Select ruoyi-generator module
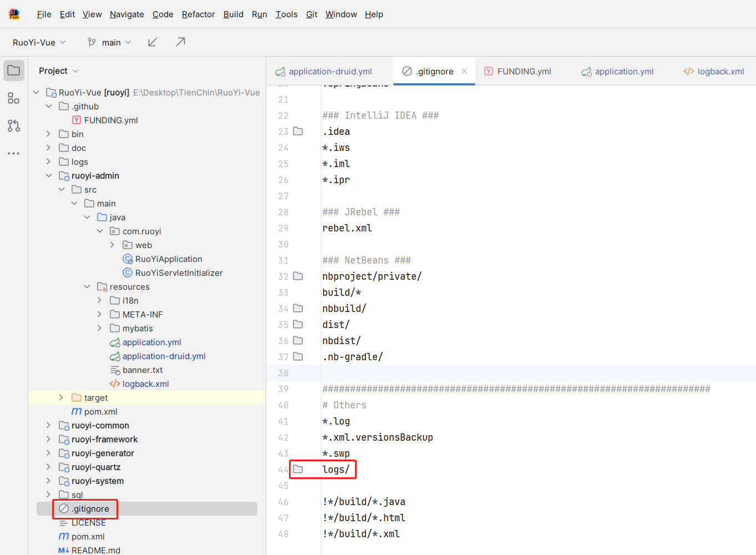The height and width of the screenshot is (555, 756). (x=103, y=453)
